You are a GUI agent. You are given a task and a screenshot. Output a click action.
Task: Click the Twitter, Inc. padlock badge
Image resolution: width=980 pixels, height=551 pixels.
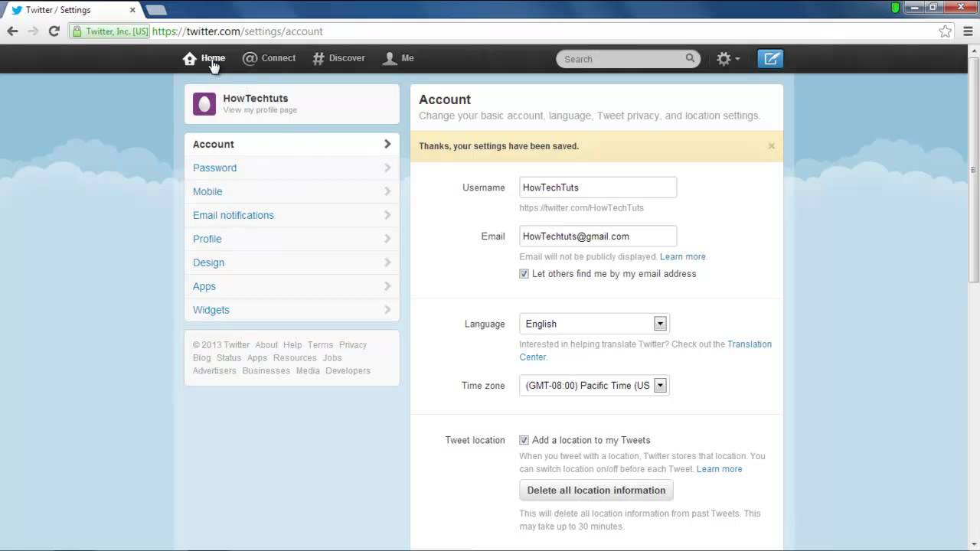tap(110, 31)
